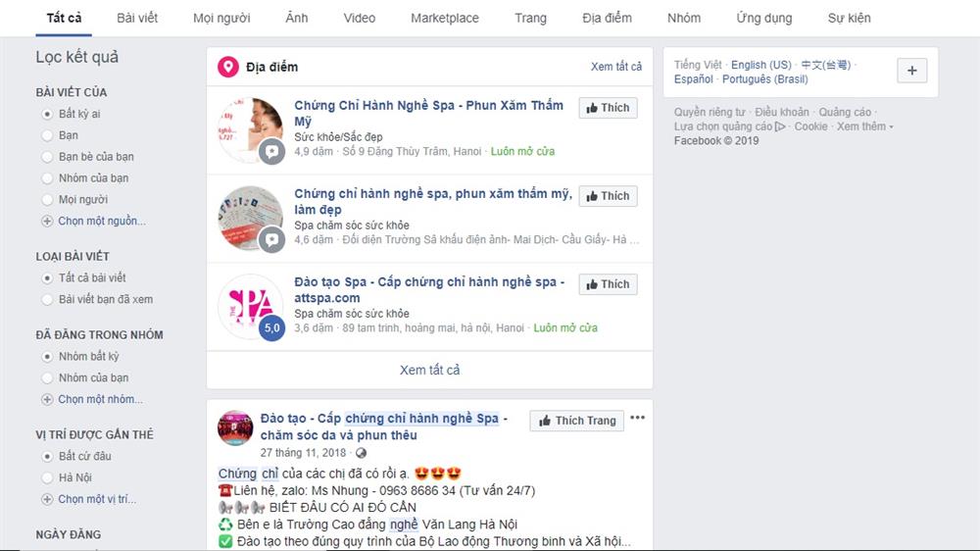Click the pink location pin icon by Địa điểm
This screenshot has width=980, height=551.
click(228, 67)
